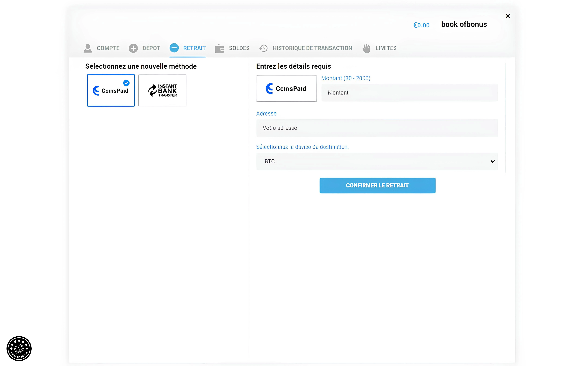The width and height of the screenshot is (588, 366).
Task: Click the €0.00 balance amount
Action: coord(421,25)
